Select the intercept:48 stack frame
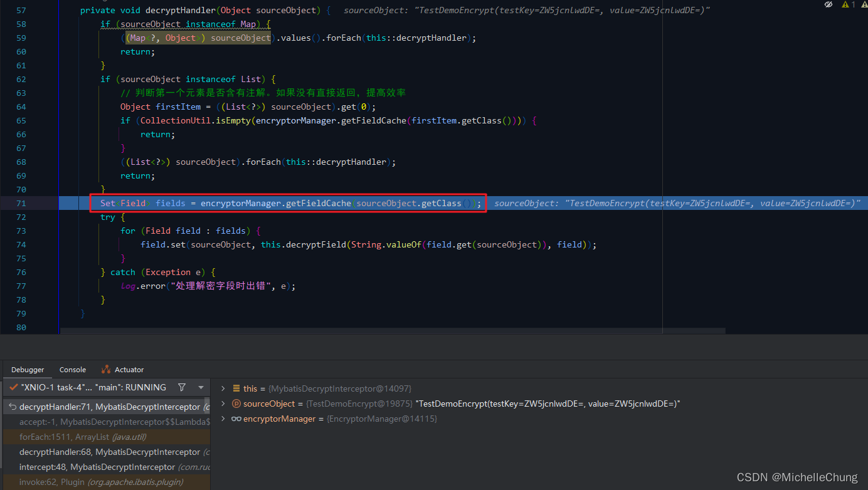This screenshot has width=868, height=490. click(105, 467)
